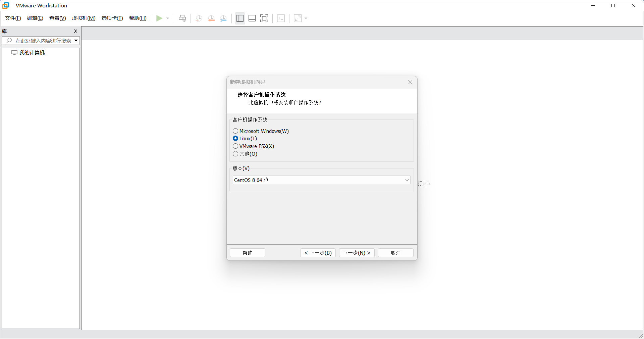This screenshot has height=339, width=644.
Task: Click the 上一步(B) back button
Action: pyautogui.click(x=318, y=253)
